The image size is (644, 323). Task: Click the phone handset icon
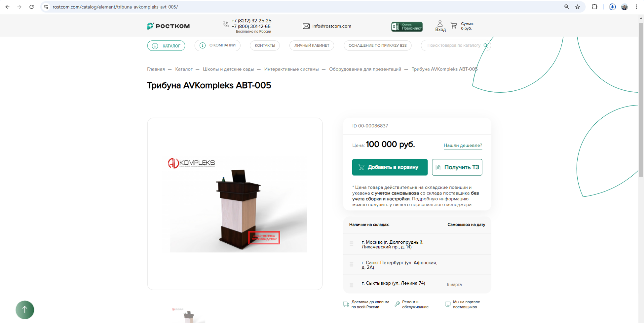pyautogui.click(x=225, y=24)
